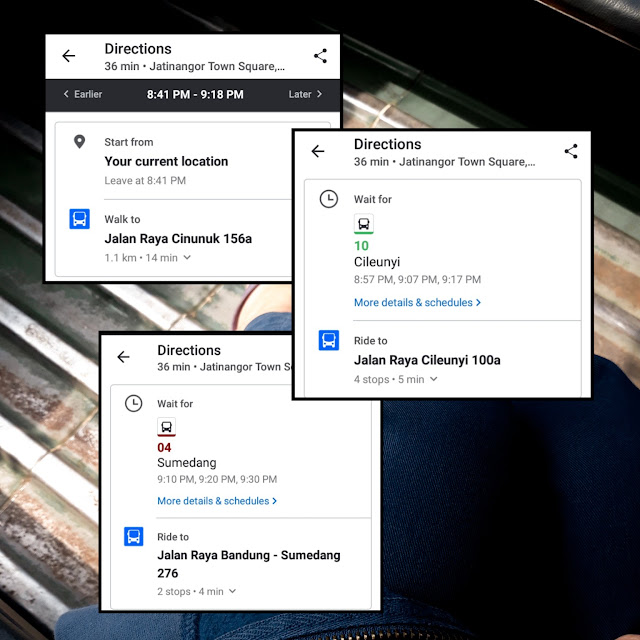Image resolution: width=640 pixels, height=640 pixels.
Task: Open More details & schedules for route 04
Action: 217,501
